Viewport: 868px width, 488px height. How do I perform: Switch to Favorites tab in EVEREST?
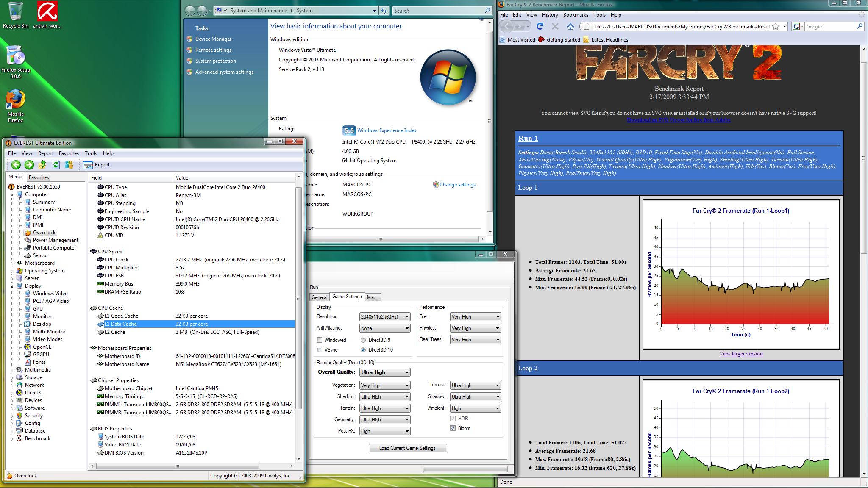click(39, 177)
